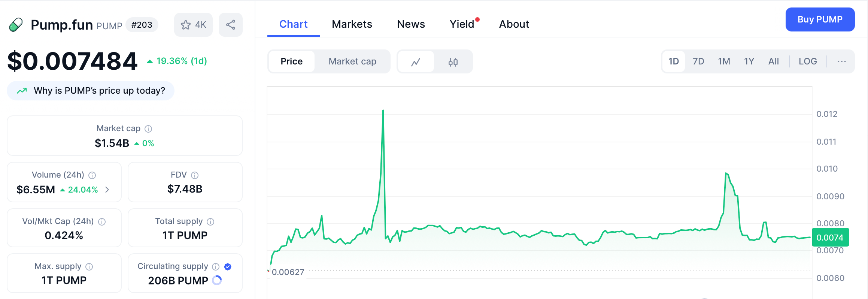This screenshot has height=299, width=868.
Task: Select the 1M time range
Action: click(724, 61)
